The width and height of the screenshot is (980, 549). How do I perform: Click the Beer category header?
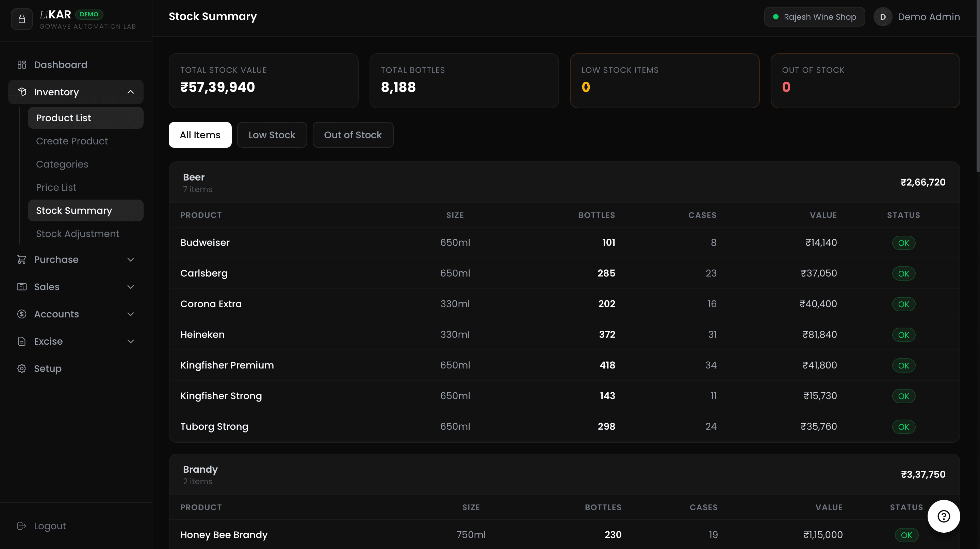coord(565,182)
